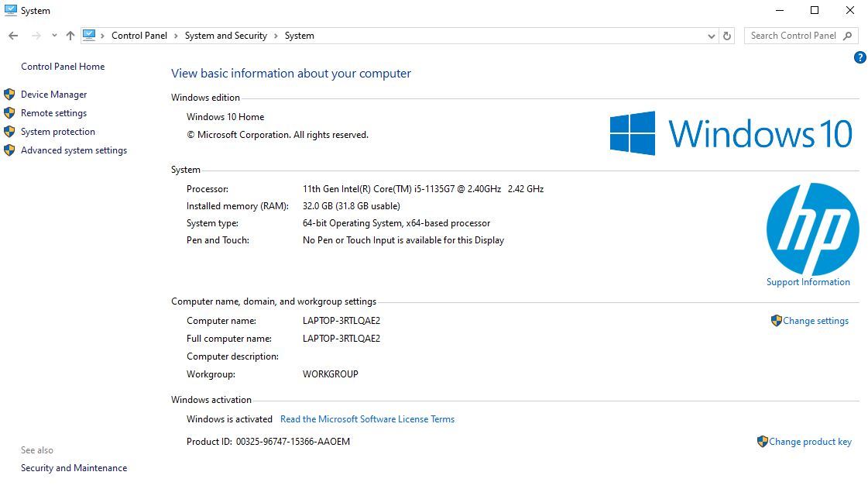Viewport: 868px width, 489px height.
Task: Select Control Panel in breadcrumb
Action: point(139,36)
